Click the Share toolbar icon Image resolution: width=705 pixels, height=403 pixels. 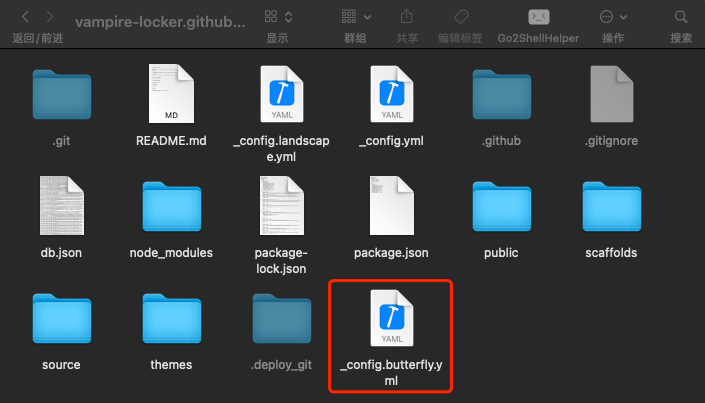406,17
